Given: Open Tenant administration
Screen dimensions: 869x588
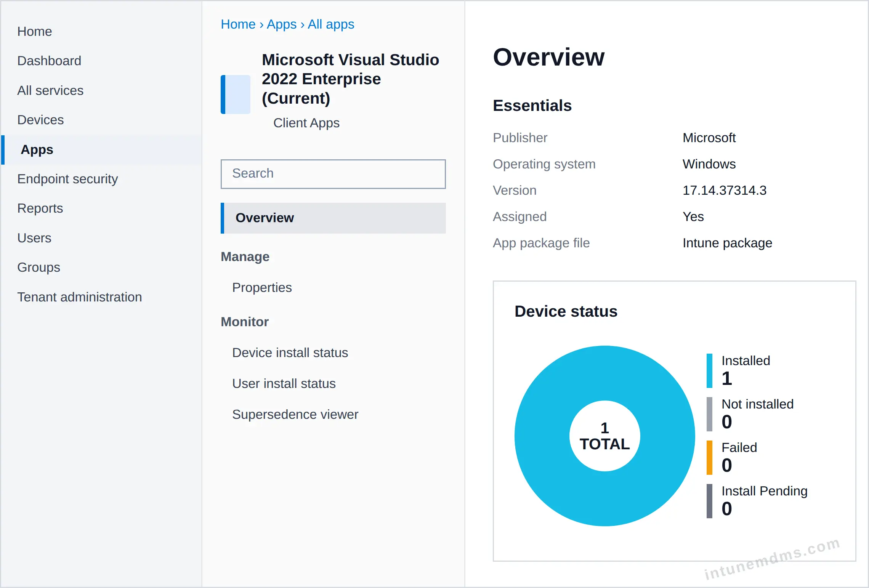Looking at the screenshot, I should coord(80,297).
